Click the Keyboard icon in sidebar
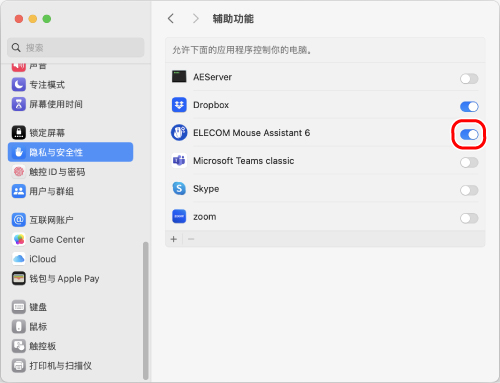This screenshot has width=500, height=383. pos(19,307)
